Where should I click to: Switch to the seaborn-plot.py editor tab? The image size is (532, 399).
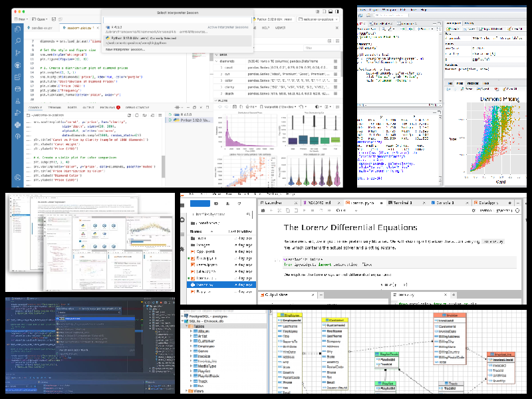[x=78, y=29]
